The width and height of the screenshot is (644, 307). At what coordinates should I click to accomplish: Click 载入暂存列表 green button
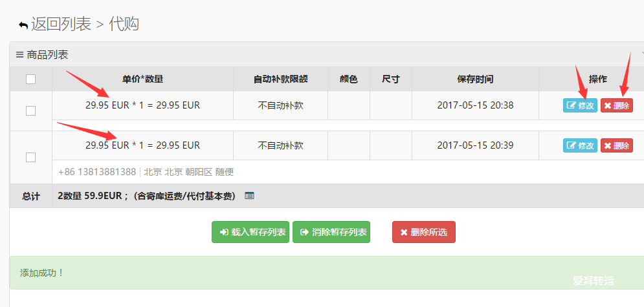(250, 232)
